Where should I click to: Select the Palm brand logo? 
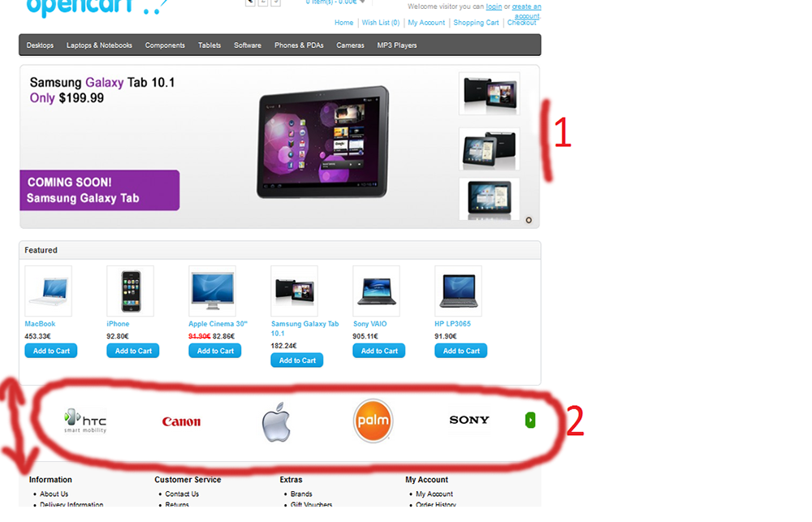click(373, 421)
